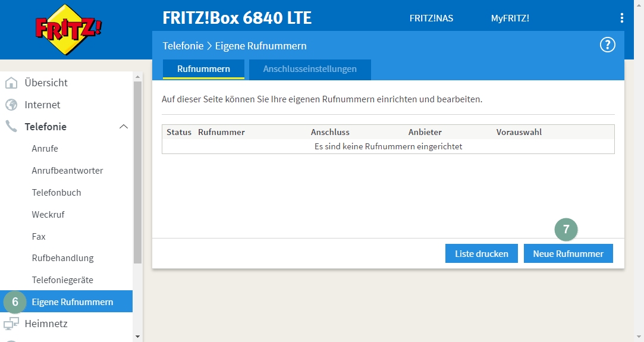Collapse the Telefonie menu chevron
This screenshot has height=342, width=644.
click(123, 127)
